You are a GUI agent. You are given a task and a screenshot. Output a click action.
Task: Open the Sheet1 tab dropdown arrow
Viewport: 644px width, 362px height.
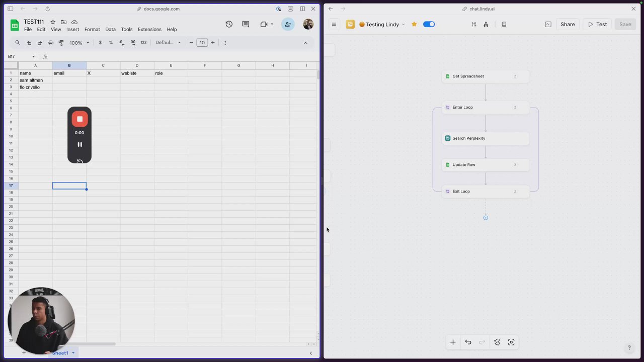click(73, 353)
